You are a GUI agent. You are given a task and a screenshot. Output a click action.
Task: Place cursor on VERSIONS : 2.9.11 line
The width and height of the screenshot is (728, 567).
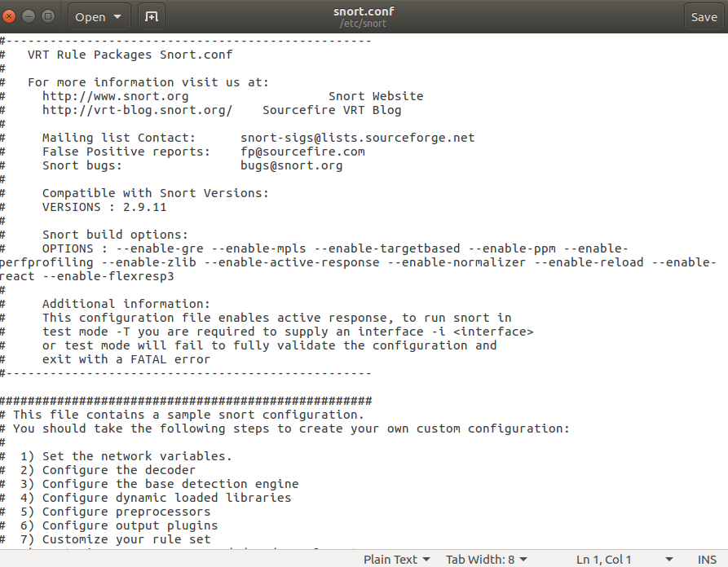104,207
